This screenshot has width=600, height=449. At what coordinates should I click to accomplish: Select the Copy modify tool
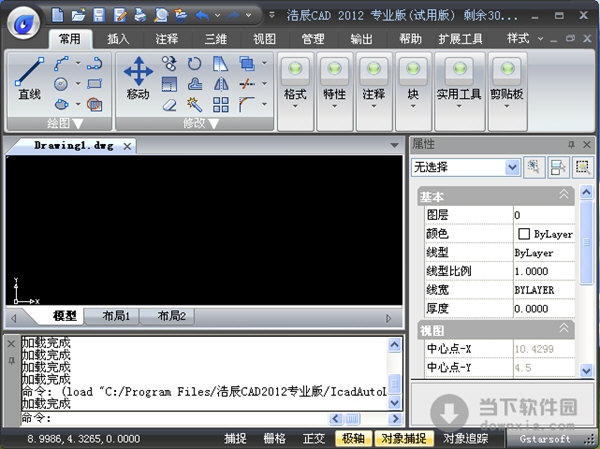click(x=169, y=63)
